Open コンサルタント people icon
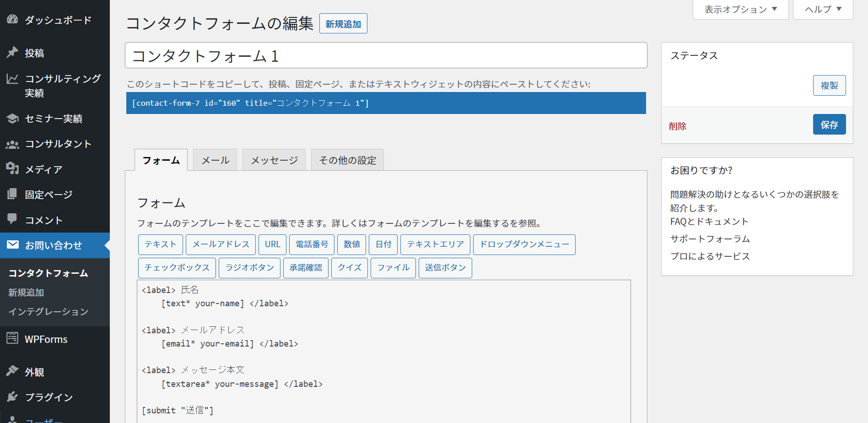This screenshot has height=423, width=868. (11, 144)
